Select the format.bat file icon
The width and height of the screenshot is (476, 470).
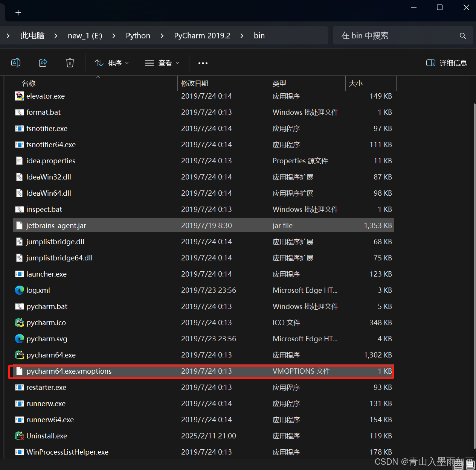pos(20,112)
